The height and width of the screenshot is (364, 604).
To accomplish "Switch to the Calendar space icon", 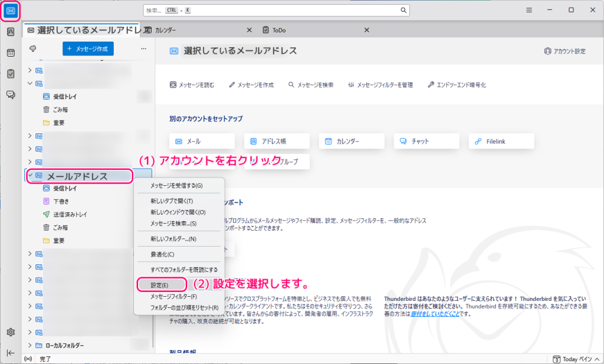I will (x=10, y=53).
